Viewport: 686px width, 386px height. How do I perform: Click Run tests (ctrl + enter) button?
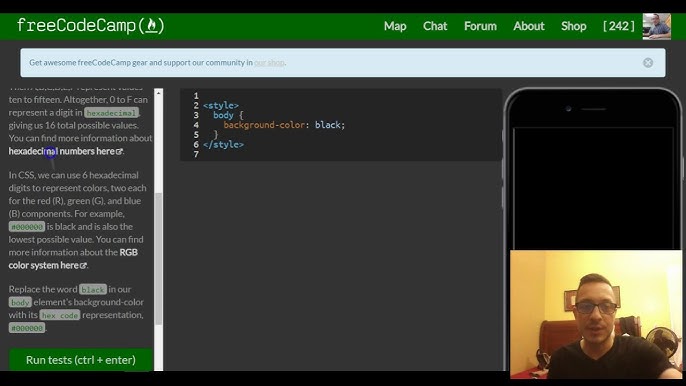pyautogui.click(x=81, y=360)
